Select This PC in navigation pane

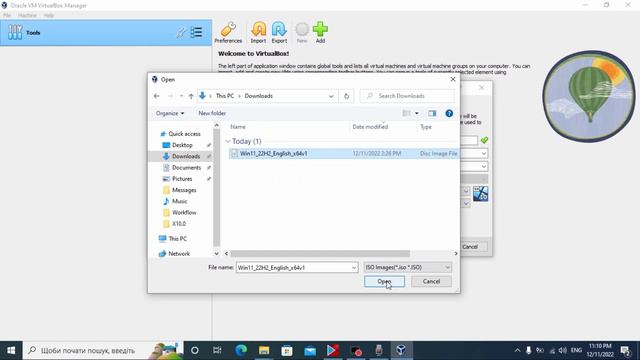coord(178,238)
